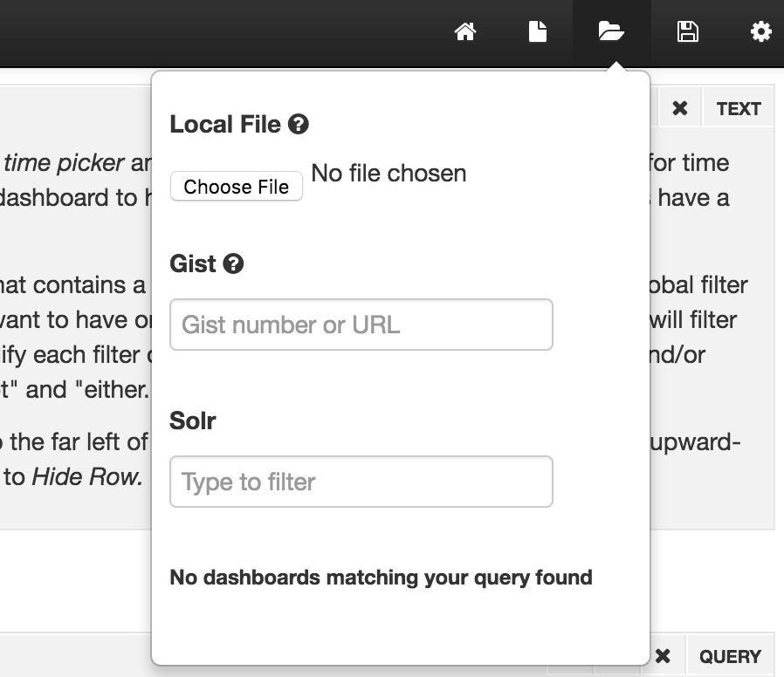Select the TEXT panel label
The width and height of the screenshot is (784, 677).
[739, 109]
